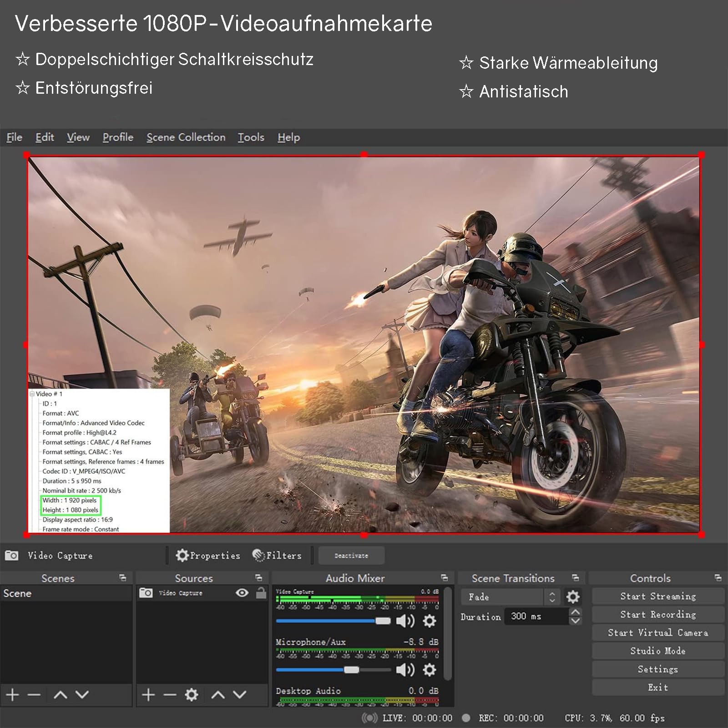The width and height of the screenshot is (728, 728).
Task: Remove selected source with minus icon
Action: point(170,695)
